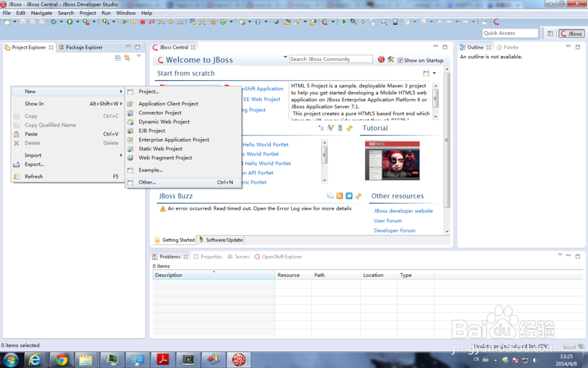
Task: Click the JBoss Central vertical scrollbar
Action: 447,139
